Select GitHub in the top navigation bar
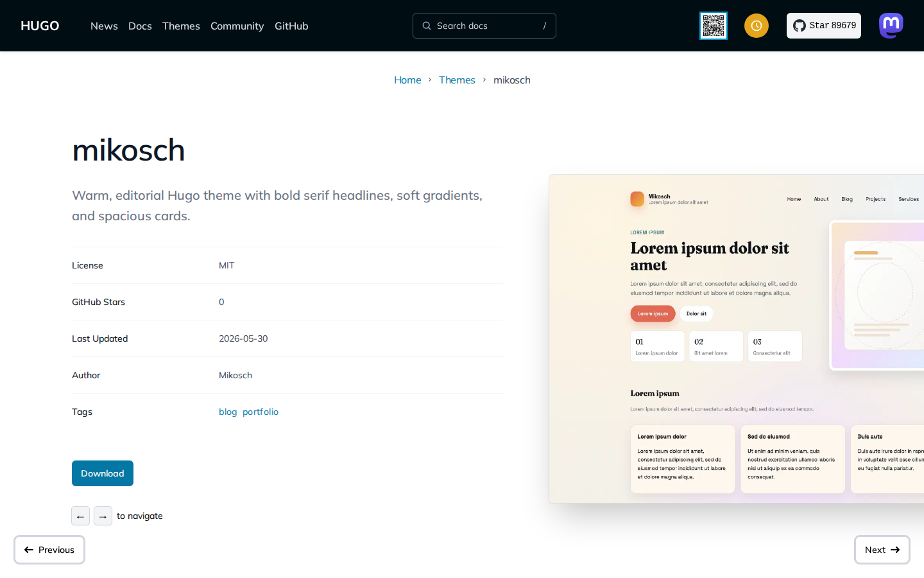 click(x=291, y=26)
